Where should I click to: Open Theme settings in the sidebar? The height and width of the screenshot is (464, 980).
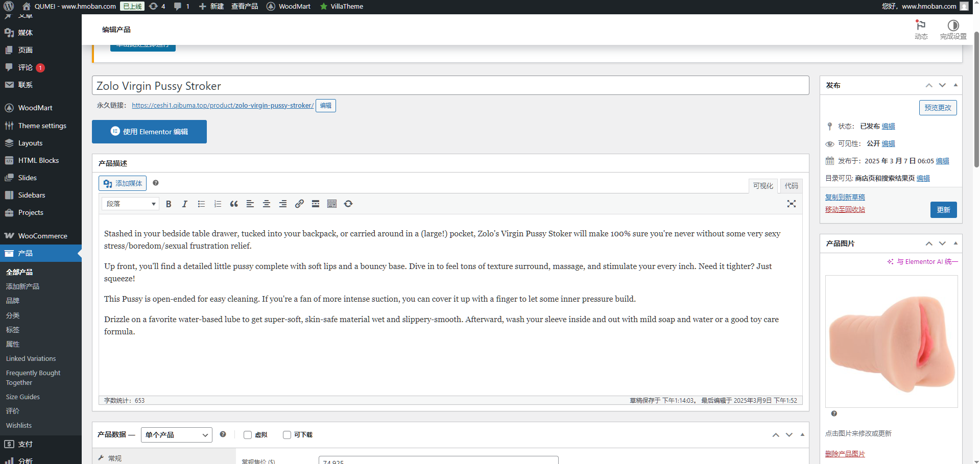[41, 126]
